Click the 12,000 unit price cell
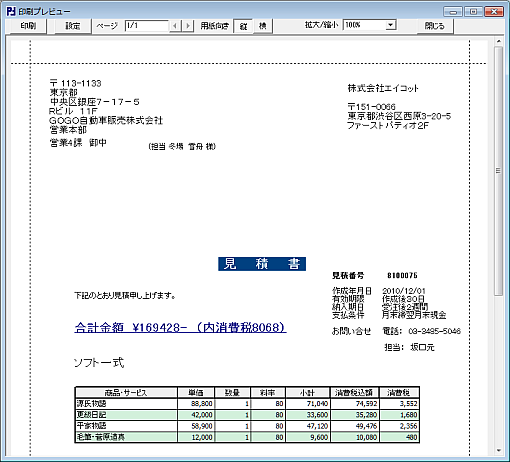Image resolution: width=510 pixels, height=462 pixels. (196, 437)
